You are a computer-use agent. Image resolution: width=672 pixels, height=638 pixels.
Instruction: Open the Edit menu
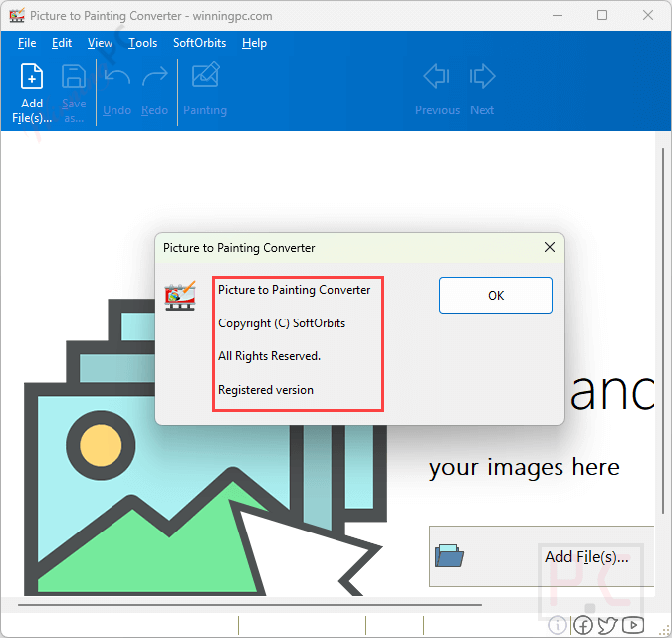[x=62, y=43]
